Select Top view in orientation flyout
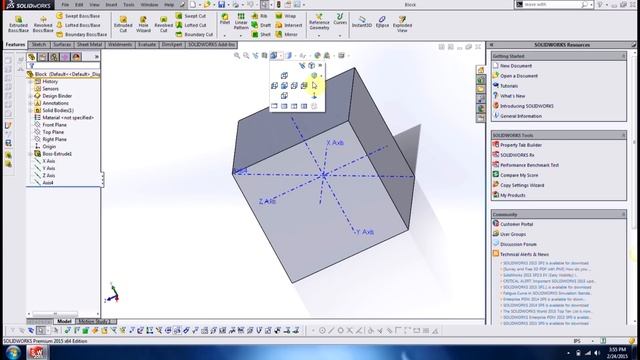This screenshot has height=360, width=640. click(284, 76)
